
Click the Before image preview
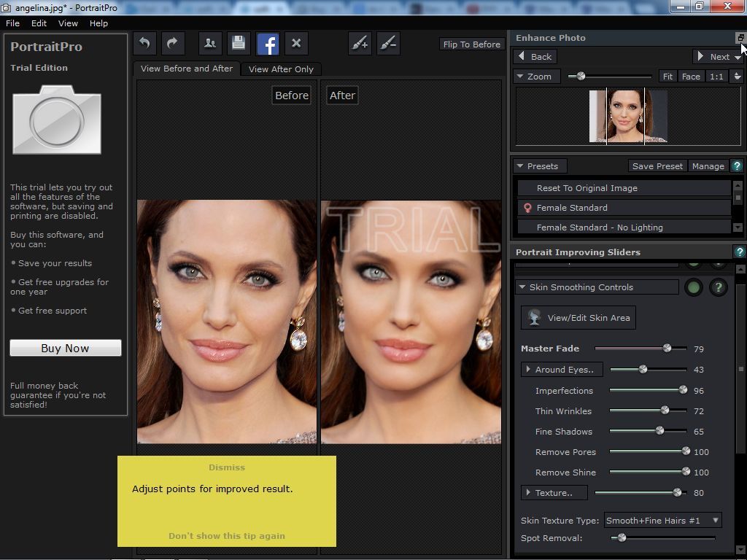coord(227,322)
